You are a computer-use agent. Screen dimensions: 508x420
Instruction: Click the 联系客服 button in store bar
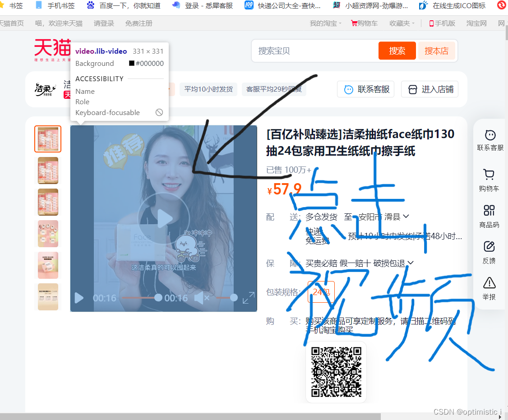pos(366,89)
